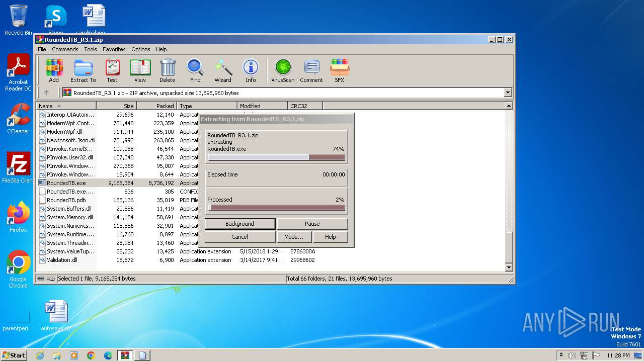This screenshot has width=644, height=362.
Task: Open the archive Info icon
Action: coord(251,70)
